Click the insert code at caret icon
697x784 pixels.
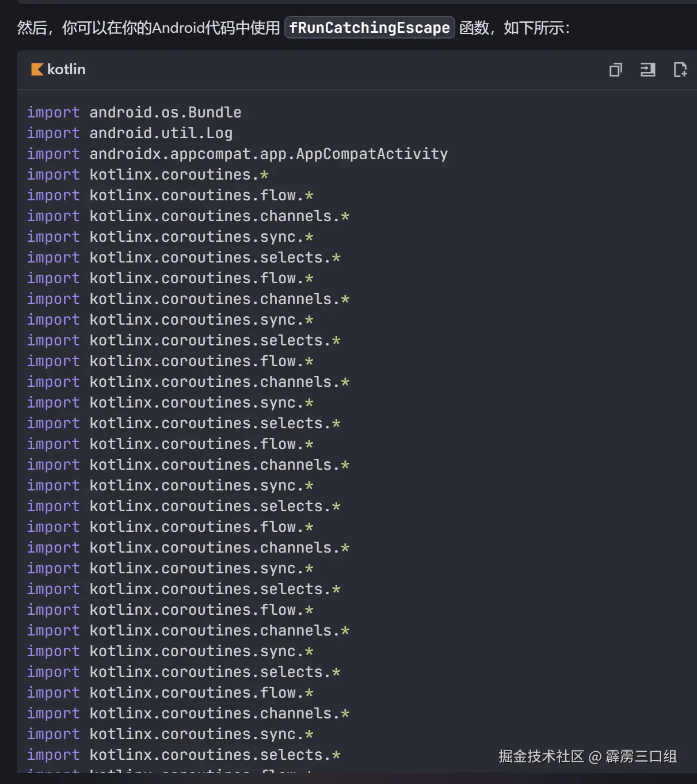pos(648,70)
